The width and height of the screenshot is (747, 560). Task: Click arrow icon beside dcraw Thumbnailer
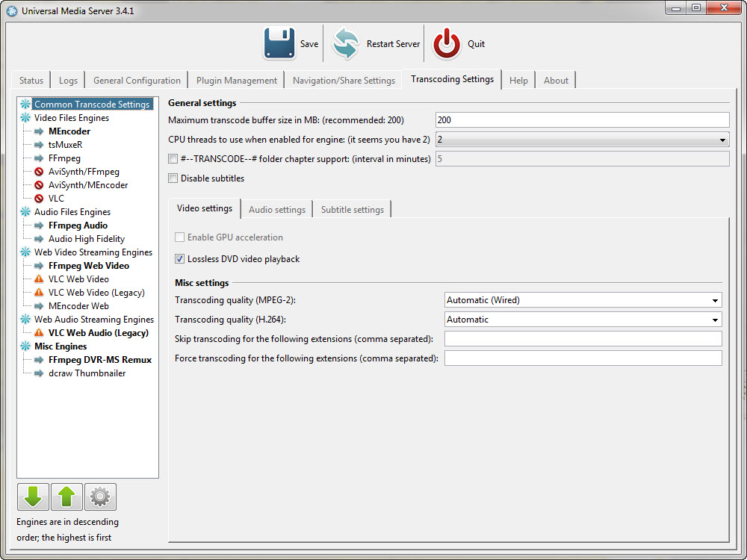[x=39, y=373]
